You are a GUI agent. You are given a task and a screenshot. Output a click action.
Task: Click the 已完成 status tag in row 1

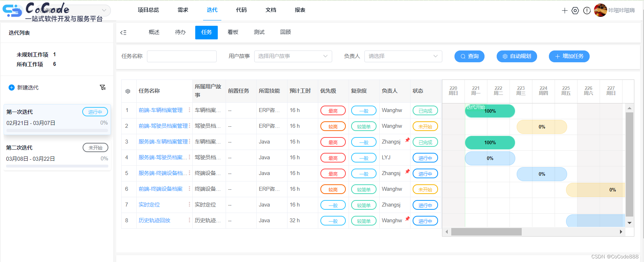425,111
